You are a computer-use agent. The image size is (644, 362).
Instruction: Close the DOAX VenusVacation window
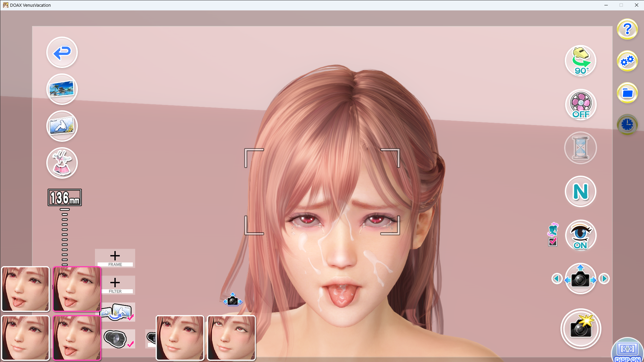(x=636, y=5)
